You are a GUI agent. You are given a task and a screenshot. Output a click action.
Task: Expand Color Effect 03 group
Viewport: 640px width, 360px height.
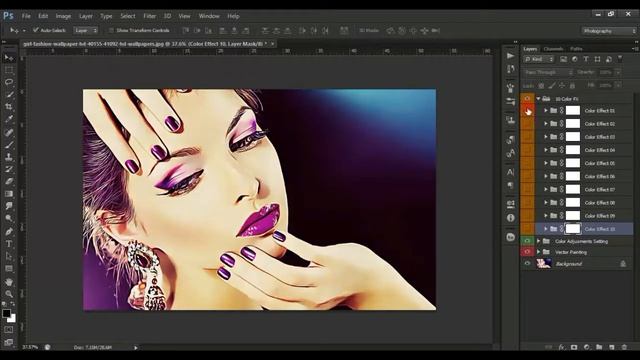coord(546,137)
